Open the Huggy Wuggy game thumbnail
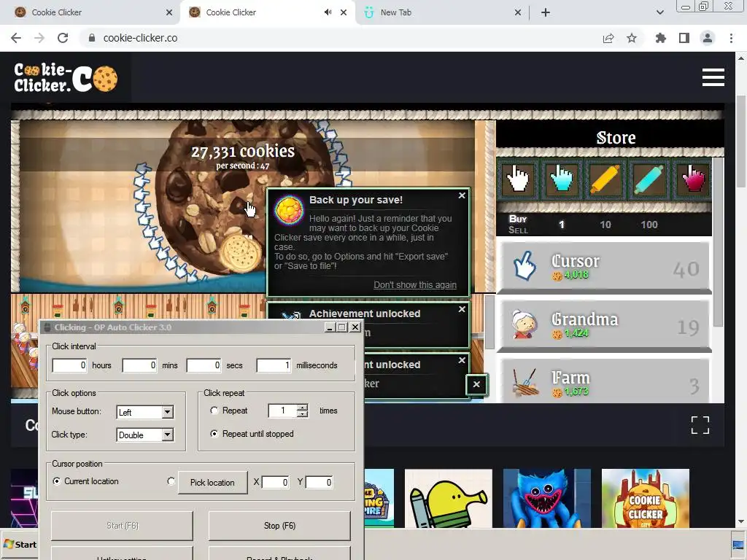The height and width of the screenshot is (560, 747). (547, 498)
